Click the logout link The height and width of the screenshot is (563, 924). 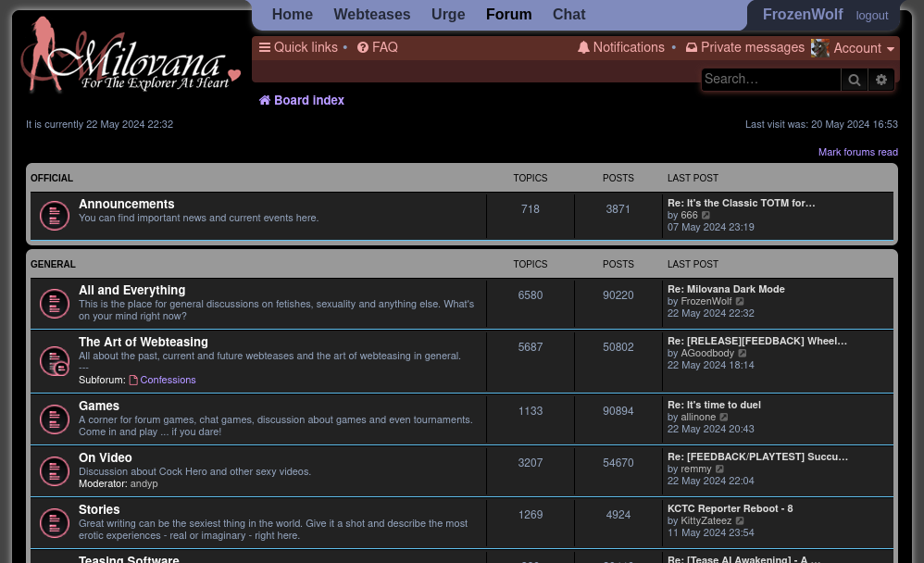tap(871, 16)
